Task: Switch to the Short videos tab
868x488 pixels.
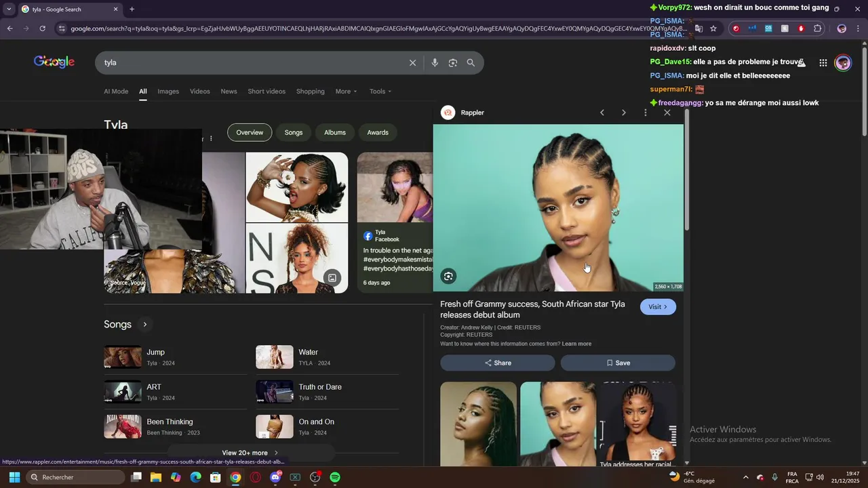Action: click(267, 91)
